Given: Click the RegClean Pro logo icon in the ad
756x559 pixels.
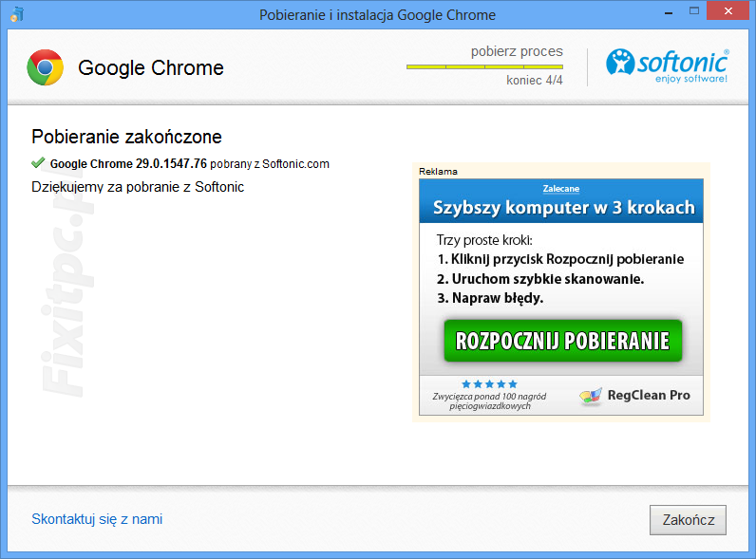Looking at the screenshot, I should point(591,396).
